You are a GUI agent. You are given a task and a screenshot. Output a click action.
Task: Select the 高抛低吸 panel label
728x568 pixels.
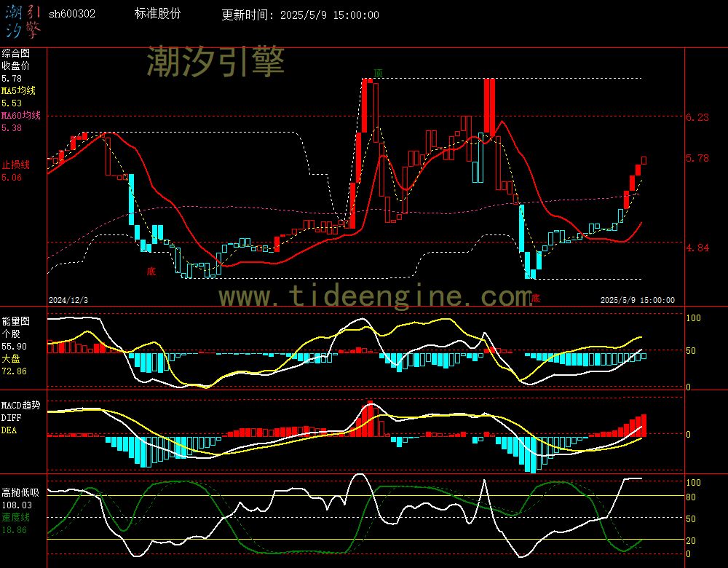(21, 493)
